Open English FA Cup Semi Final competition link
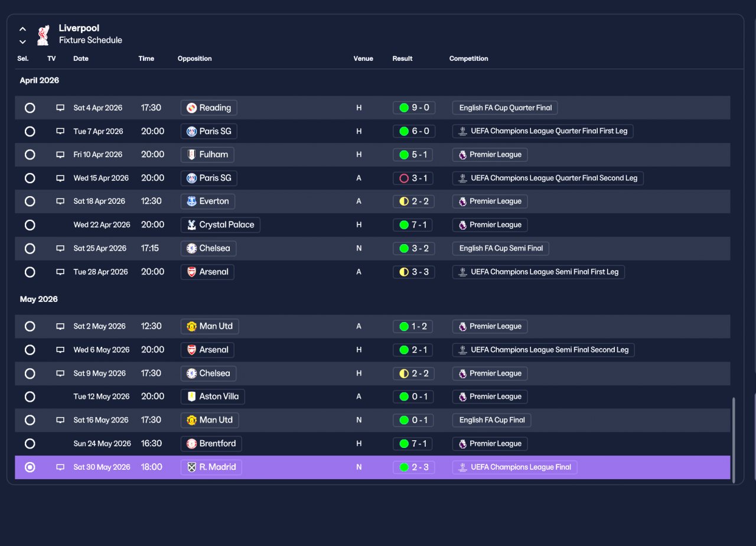Image resolution: width=756 pixels, height=546 pixels. (501, 249)
